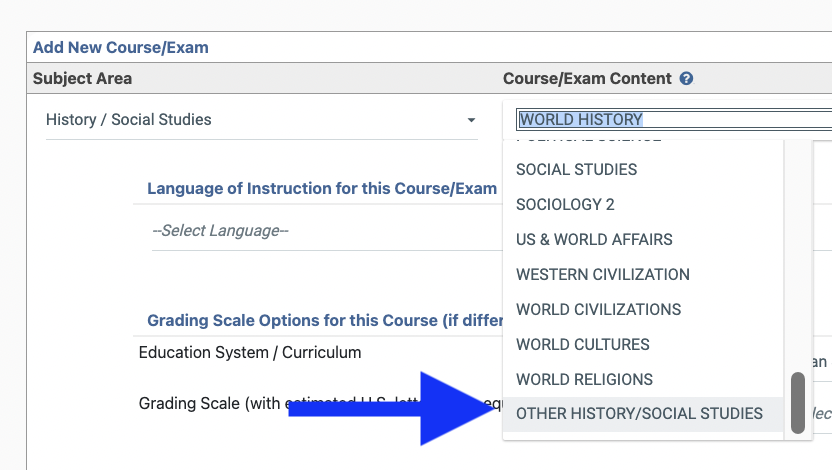Click the Add New Course/Exam title
This screenshot has height=470, width=832.
click(120, 47)
